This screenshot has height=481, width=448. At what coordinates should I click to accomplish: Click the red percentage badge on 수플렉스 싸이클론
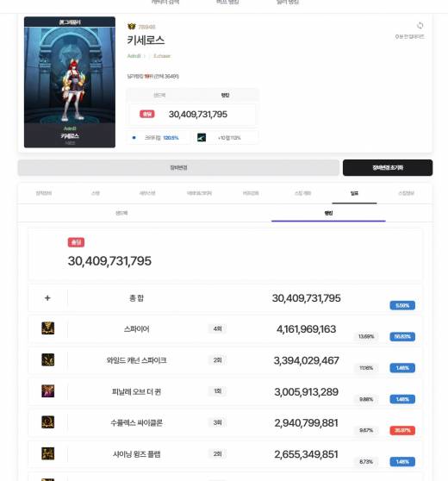(402, 430)
